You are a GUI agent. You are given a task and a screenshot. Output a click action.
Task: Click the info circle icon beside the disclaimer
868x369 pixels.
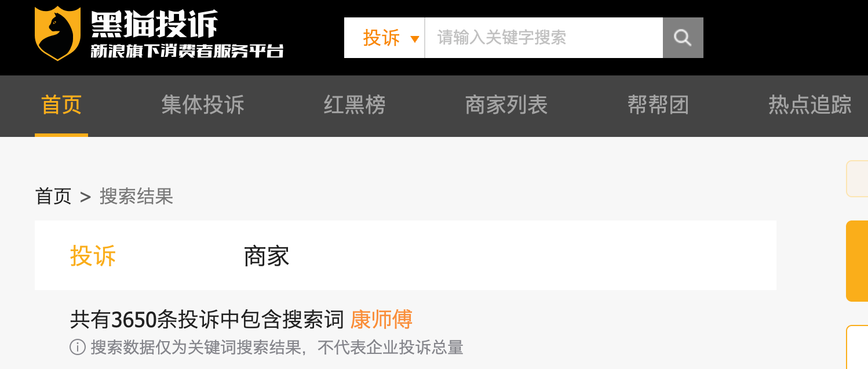(78, 348)
